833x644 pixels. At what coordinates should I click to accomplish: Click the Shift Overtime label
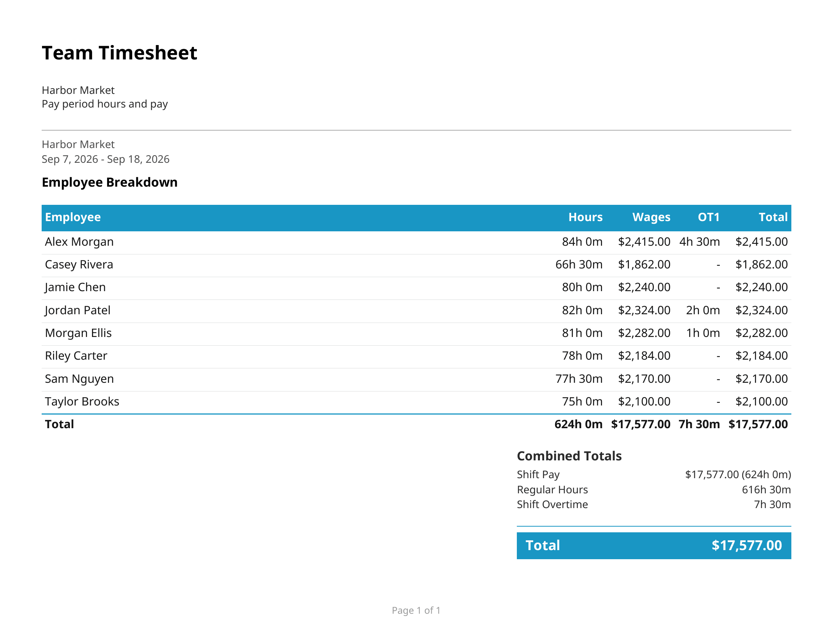pyautogui.click(x=552, y=505)
